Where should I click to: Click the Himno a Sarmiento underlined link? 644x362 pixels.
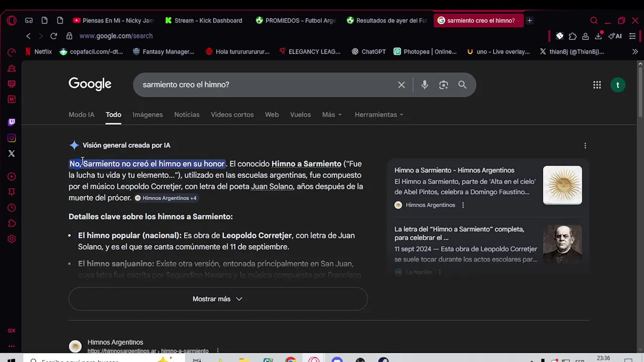(x=306, y=164)
